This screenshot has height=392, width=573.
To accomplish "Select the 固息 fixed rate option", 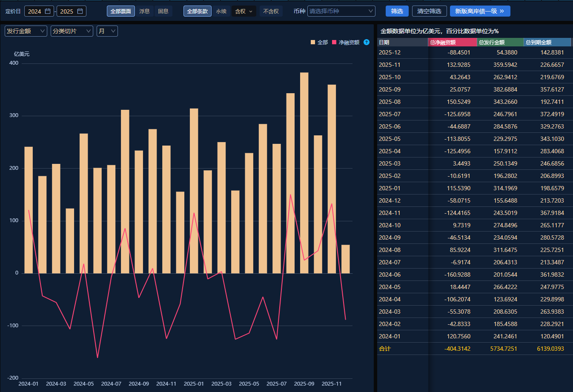I will coord(163,11).
